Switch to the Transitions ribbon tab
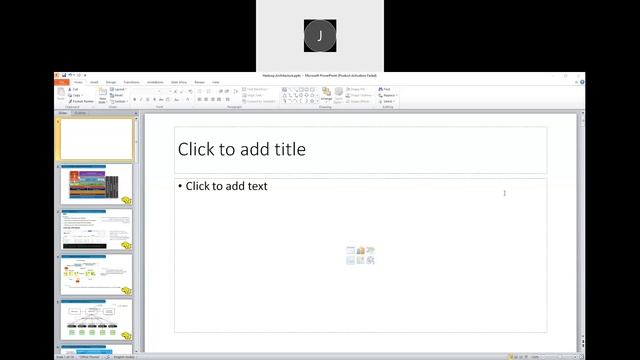The height and width of the screenshot is (360, 640). click(131, 82)
